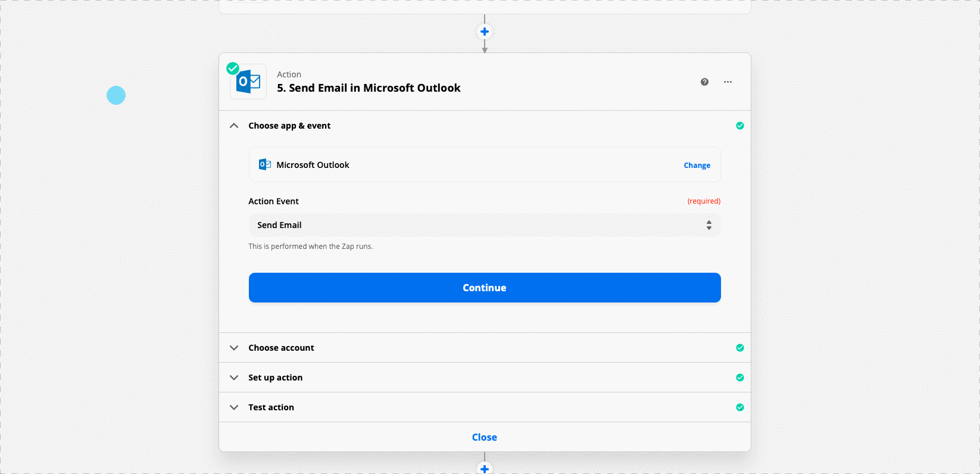Click the green check on Test action row
Image resolution: width=980 pixels, height=474 pixels.
tap(739, 407)
